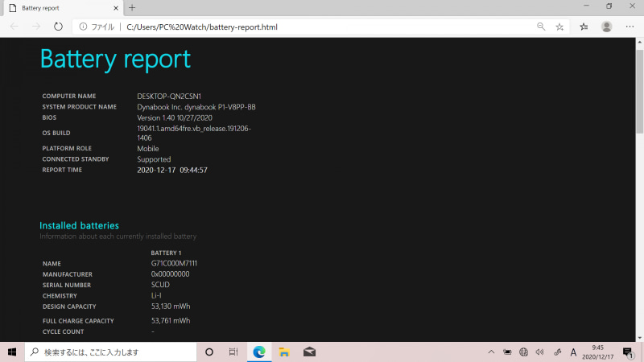The image size is (644, 362).
Task: Click the browser back arrow
Action: point(14,27)
